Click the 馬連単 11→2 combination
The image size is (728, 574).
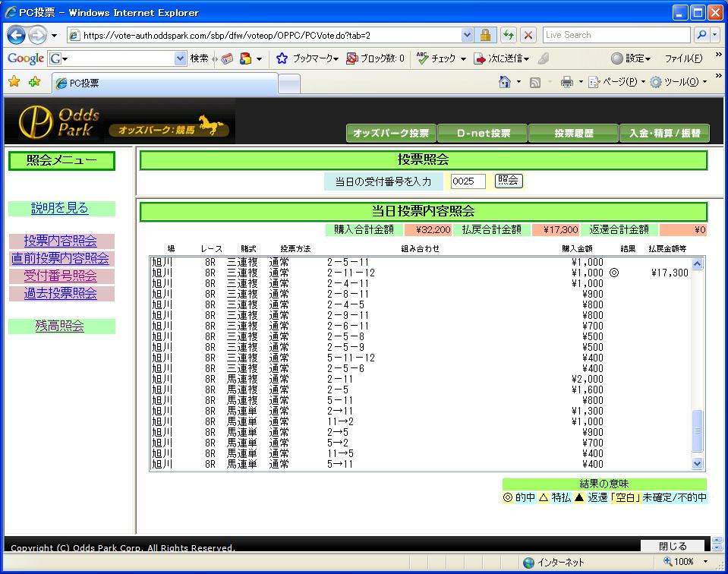[340, 421]
